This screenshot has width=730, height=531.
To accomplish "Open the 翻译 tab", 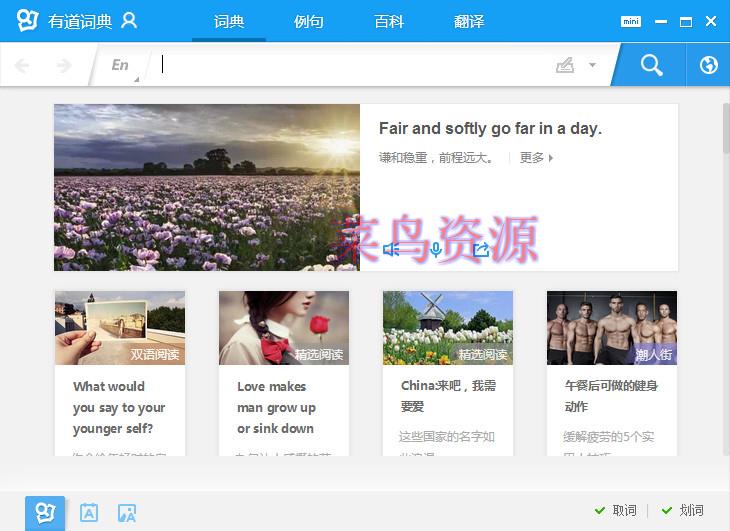I will pos(469,21).
